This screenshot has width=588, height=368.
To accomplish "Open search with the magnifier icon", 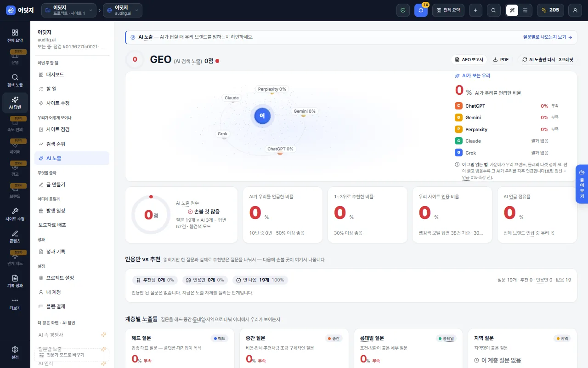I will point(493,10).
